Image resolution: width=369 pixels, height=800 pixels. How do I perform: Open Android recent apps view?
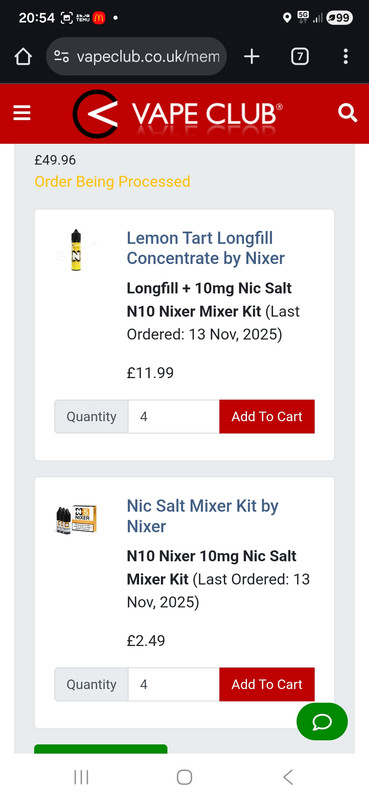81,777
